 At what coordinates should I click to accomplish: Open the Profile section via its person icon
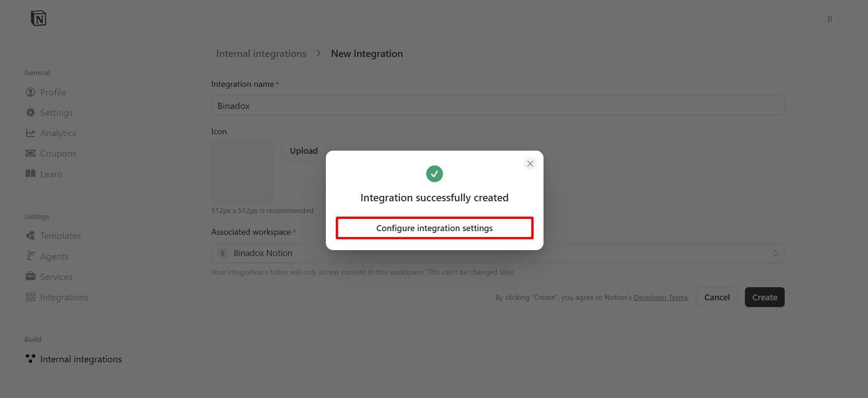pyautogui.click(x=30, y=92)
